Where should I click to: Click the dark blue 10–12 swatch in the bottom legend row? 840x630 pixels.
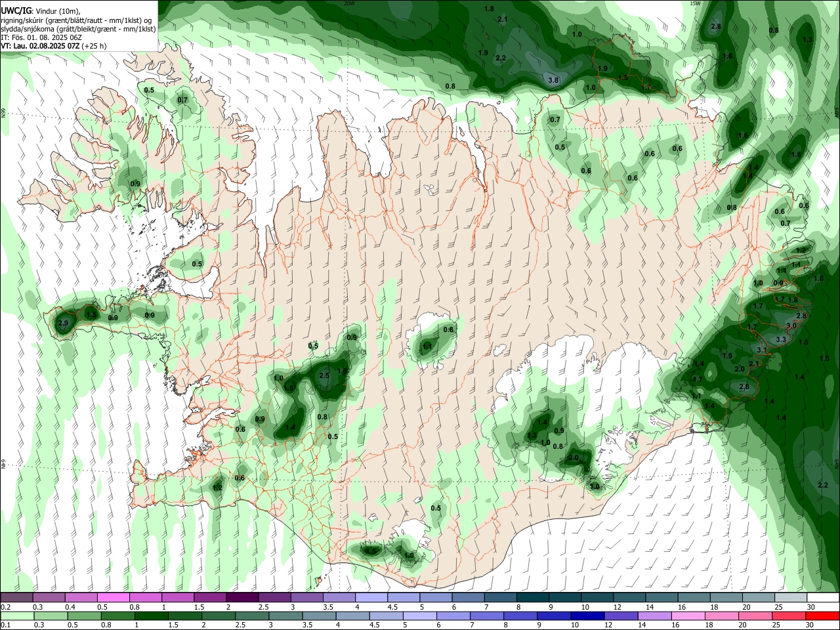click(588, 616)
